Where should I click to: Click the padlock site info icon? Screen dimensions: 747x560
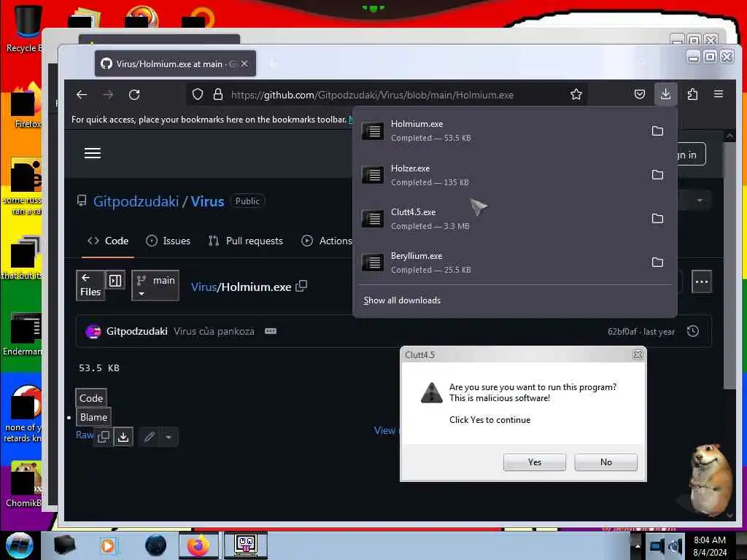pos(217,95)
